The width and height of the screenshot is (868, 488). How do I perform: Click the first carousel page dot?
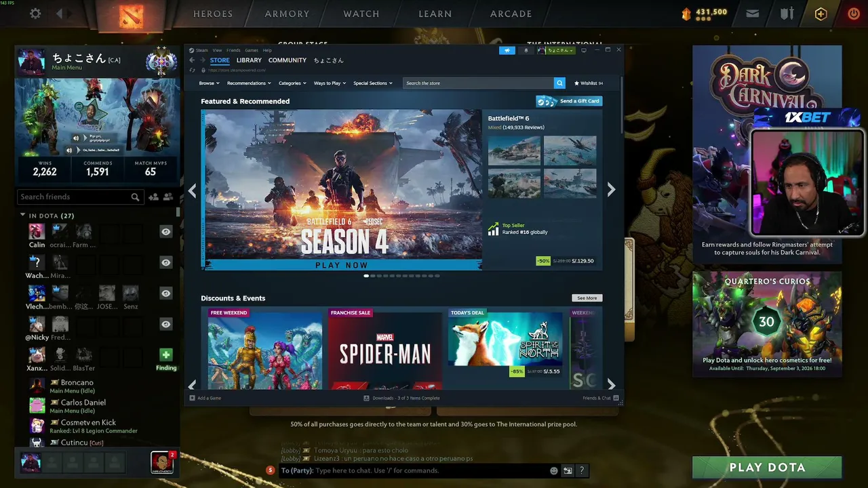(366, 276)
